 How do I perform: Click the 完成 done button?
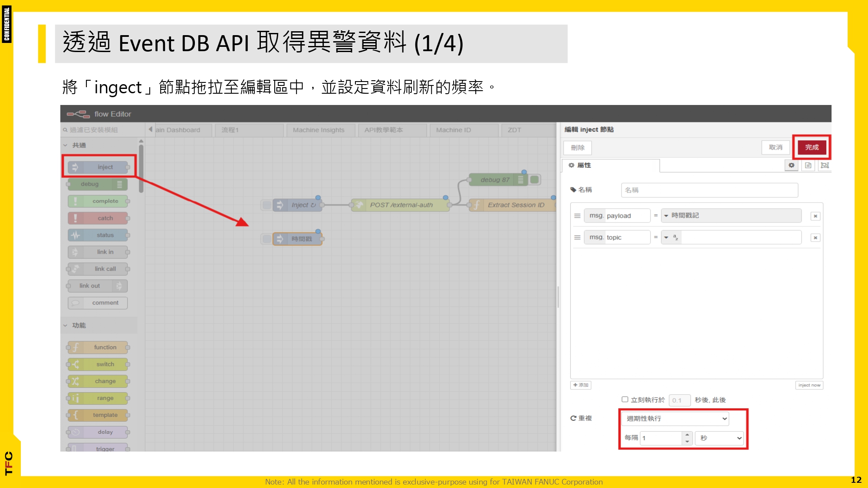[812, 147]
